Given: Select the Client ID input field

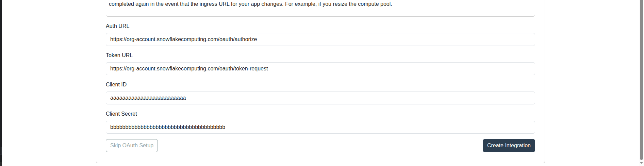Looking at the screenshot, I should [320, 98].
